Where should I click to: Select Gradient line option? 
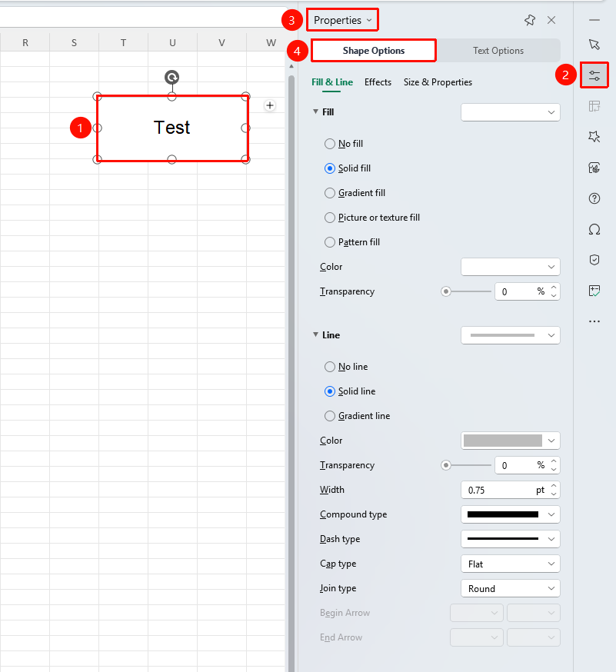click(358, 416)
